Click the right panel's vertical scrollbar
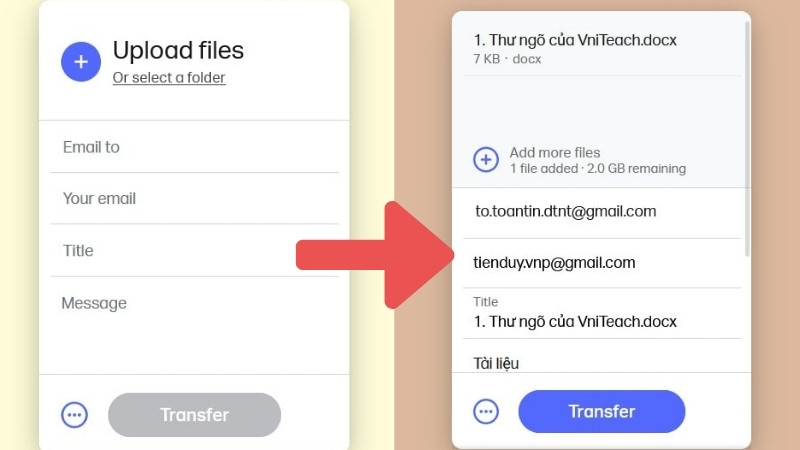This screenshot has height=450, width=800. [747, 138]
